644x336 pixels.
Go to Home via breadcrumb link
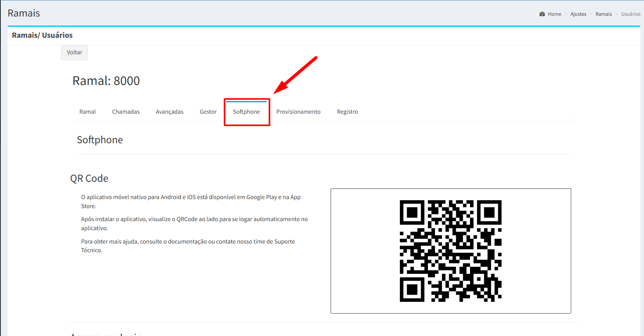[x=554, y=14]
